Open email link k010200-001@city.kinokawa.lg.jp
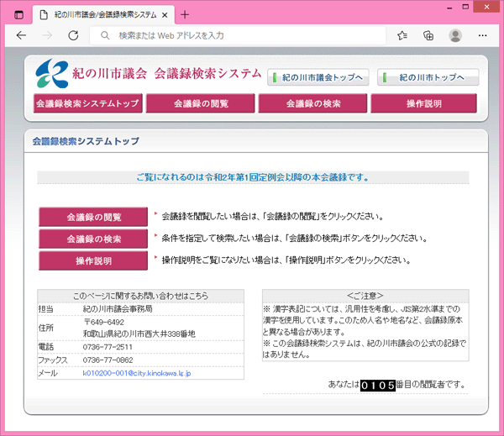This screenshot has width=504, height=436. 137,373
